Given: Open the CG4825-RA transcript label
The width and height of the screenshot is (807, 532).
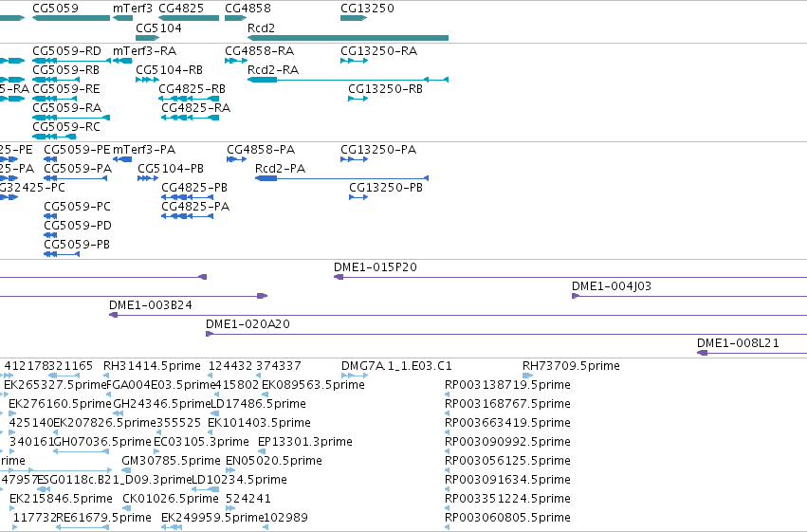Looking at the screenshot, I should coord(196,108).
